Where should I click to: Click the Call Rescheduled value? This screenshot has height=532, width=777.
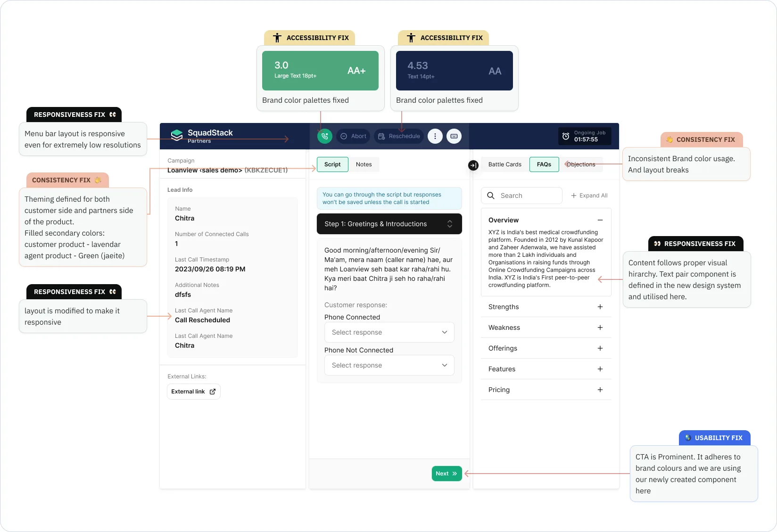tap(203, 320)
